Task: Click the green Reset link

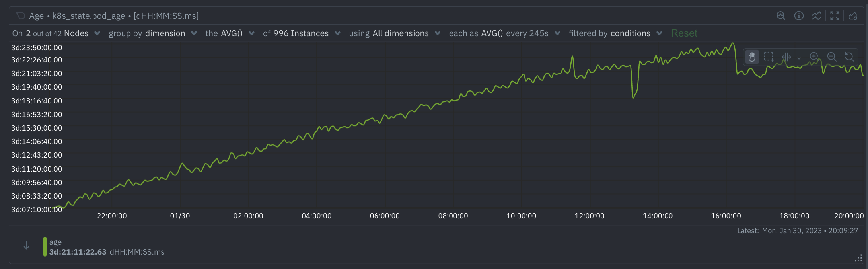Action: pyautogui.click(x=684, y=33)
